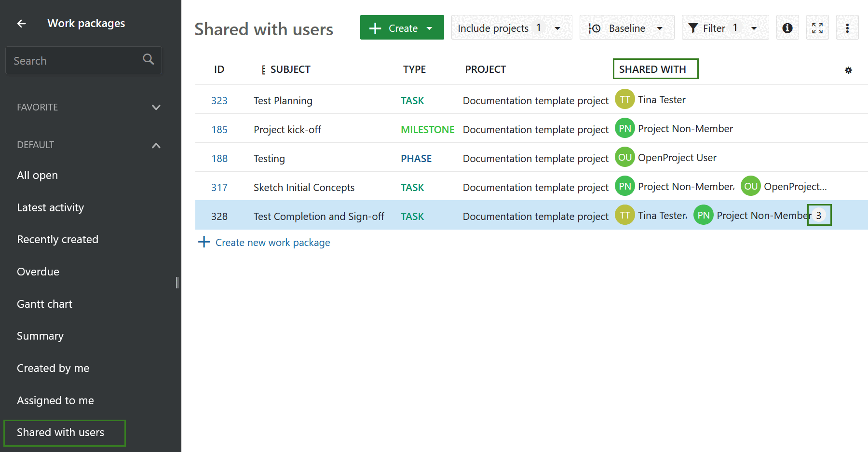Click the search magnifier icon
The image size is (868, 452).
[148, 59]
